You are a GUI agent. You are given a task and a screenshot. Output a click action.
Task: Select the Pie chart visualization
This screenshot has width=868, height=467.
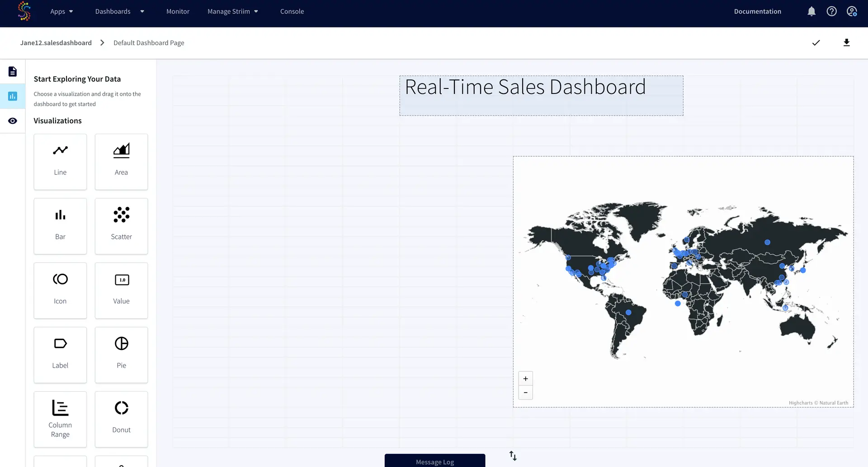(x=121, y=355)
